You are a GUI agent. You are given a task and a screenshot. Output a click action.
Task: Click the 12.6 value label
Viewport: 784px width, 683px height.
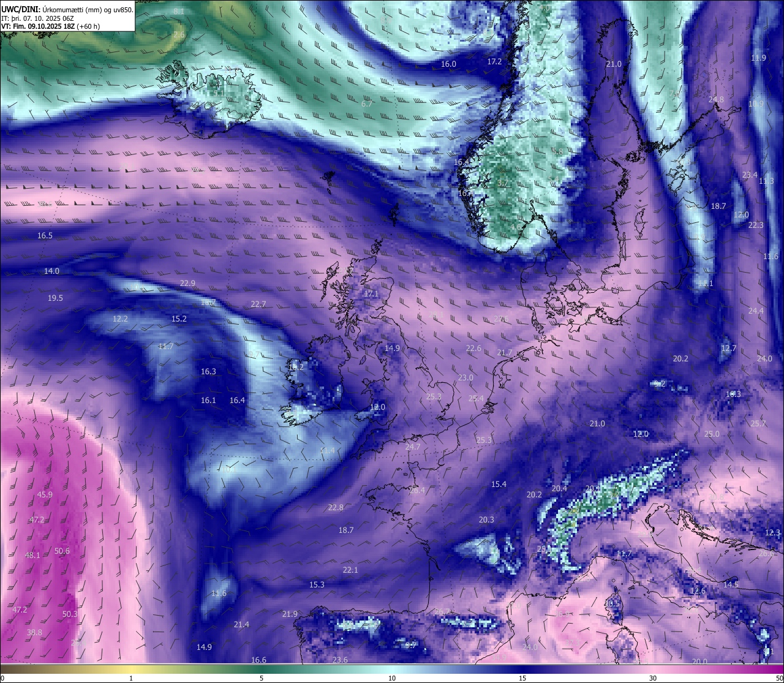click(698, 591)
